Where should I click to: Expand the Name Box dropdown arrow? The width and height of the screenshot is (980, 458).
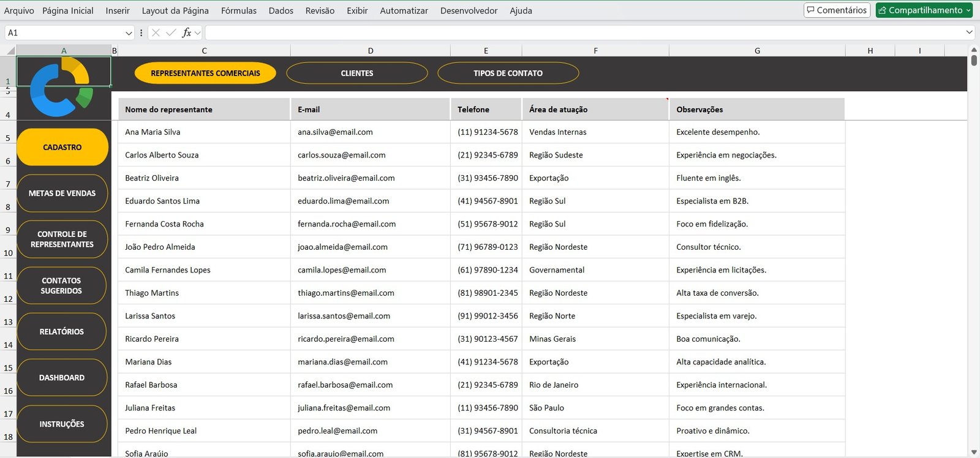point(129,33)
